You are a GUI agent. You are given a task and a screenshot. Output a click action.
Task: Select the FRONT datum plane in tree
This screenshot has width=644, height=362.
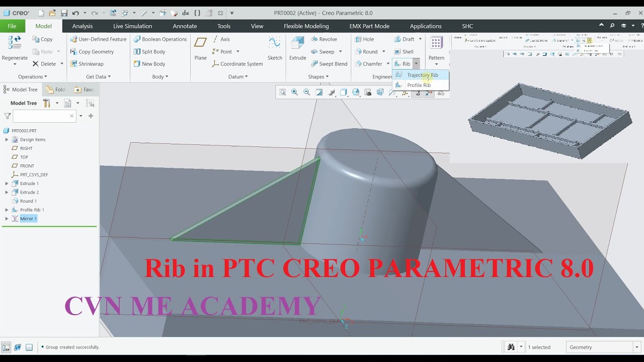[x=23, y=166]
